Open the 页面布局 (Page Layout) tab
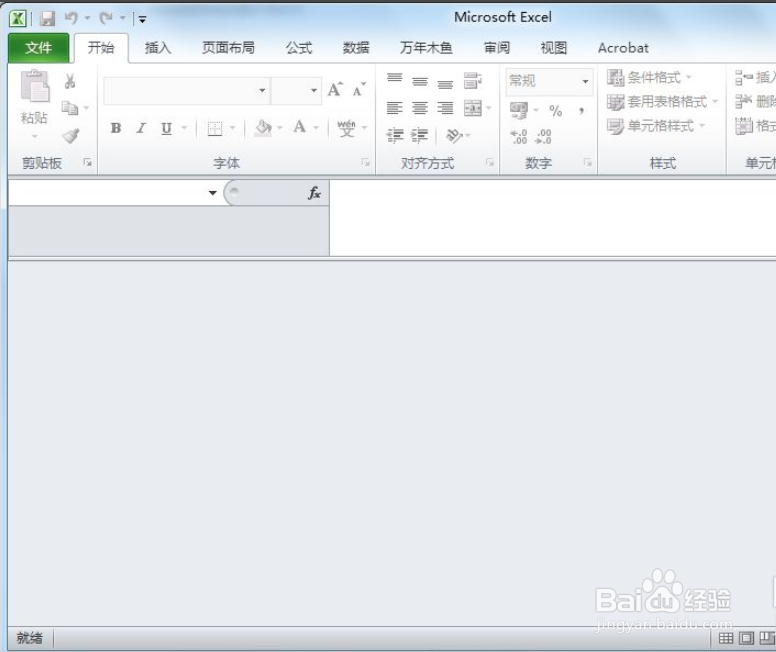 point(228,48)
